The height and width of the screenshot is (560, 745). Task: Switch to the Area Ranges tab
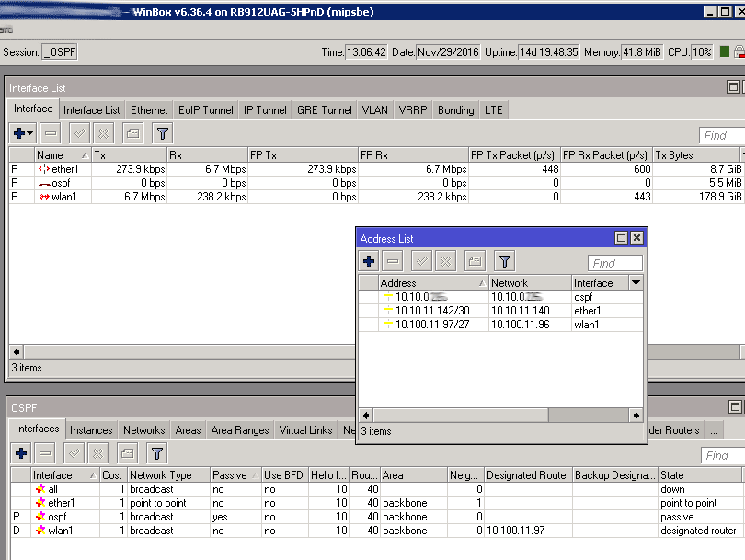[239, 430]
